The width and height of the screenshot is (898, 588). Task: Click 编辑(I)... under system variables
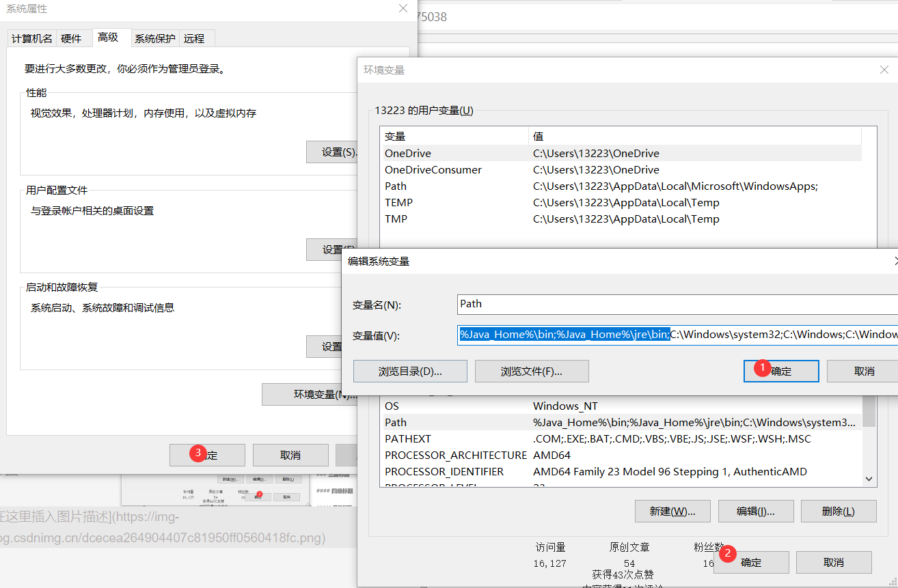[x=756, y=511]
